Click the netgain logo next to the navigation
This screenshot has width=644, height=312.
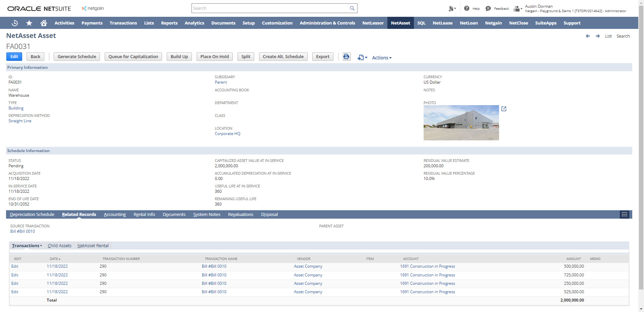point(93,8)
